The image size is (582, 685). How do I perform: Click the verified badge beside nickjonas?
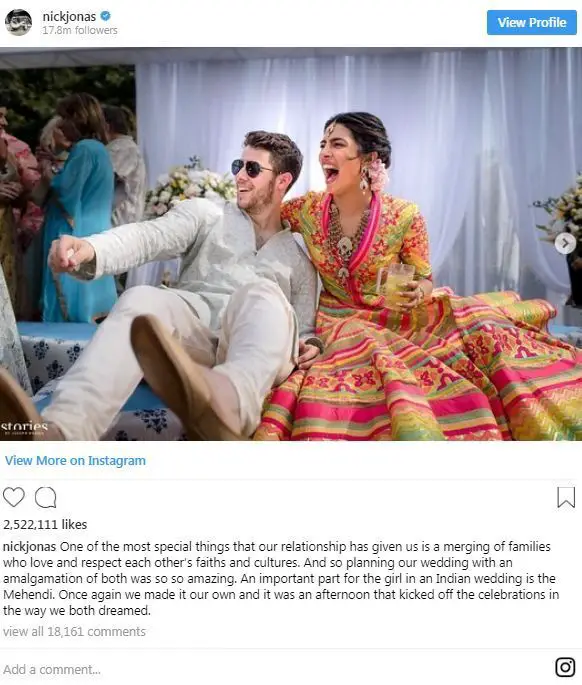tap(105, 16)
